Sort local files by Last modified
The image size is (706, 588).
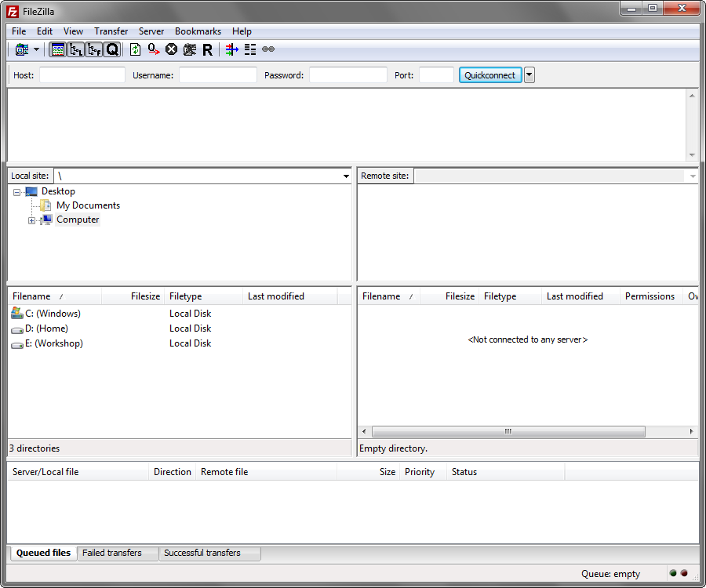click(290, 296)
